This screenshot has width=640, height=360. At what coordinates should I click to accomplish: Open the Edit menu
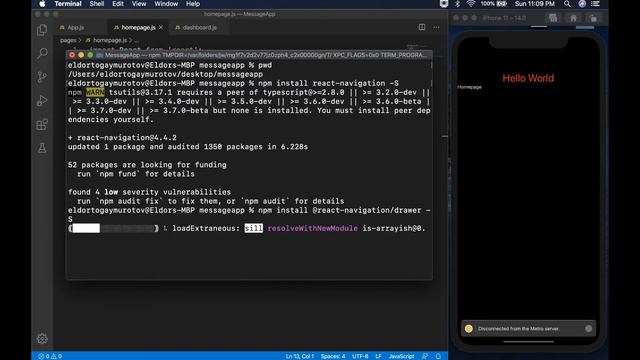pyautogui.click(x=118, y=4)
